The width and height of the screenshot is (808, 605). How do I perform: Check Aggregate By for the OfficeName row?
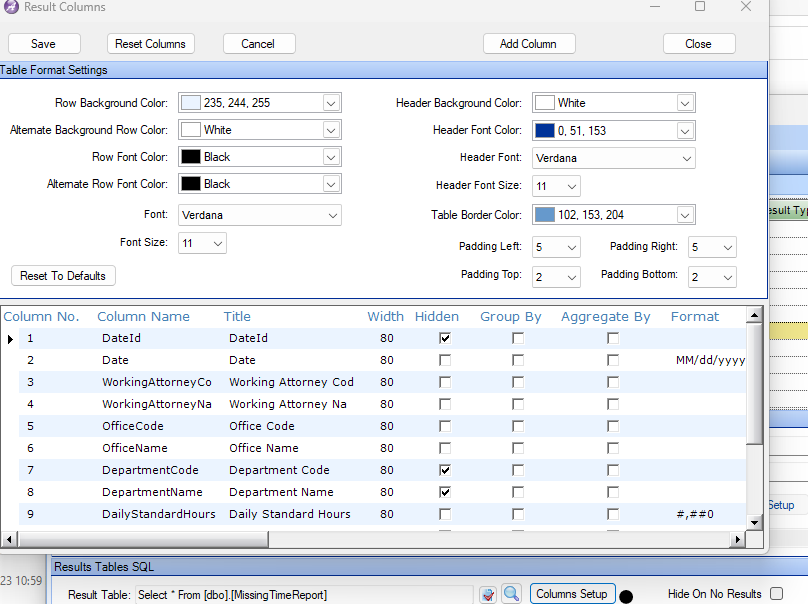tap(613, 448)
